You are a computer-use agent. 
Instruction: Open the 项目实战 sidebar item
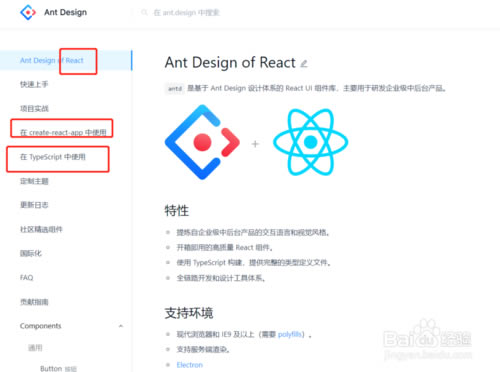[x=34, y=108]
